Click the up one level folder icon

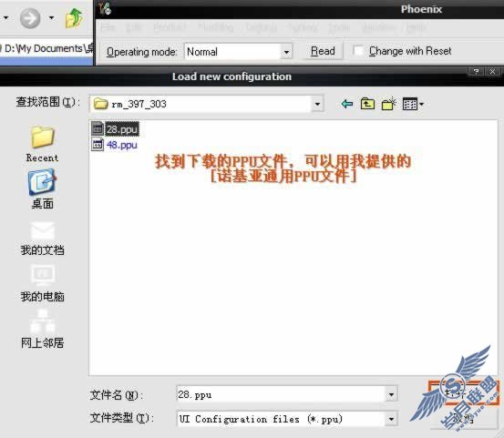point(367,104)
